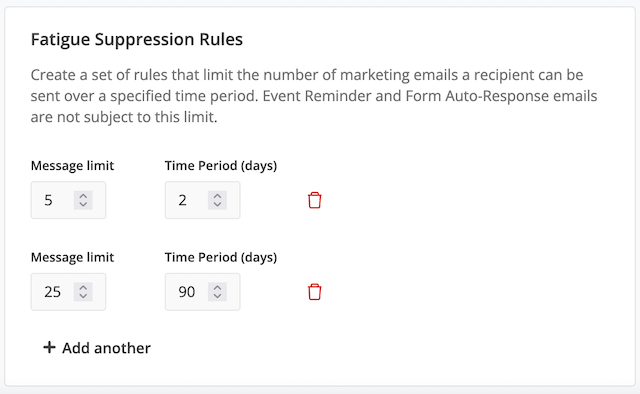Decrease the message limit currently set to 5
Viewport: 640px width, 394px height.
coord(83,205)
